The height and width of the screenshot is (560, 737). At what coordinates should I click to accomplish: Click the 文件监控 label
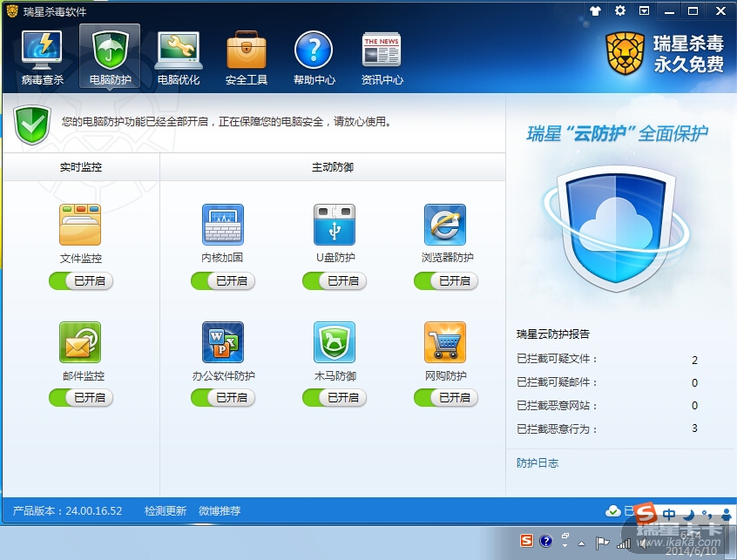coord(81,258)
